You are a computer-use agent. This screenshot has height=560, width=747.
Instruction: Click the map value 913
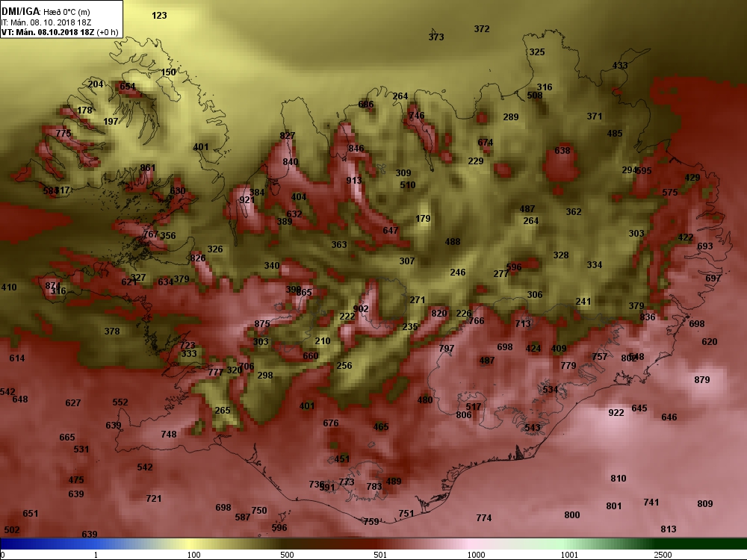[x=354, y=180]
